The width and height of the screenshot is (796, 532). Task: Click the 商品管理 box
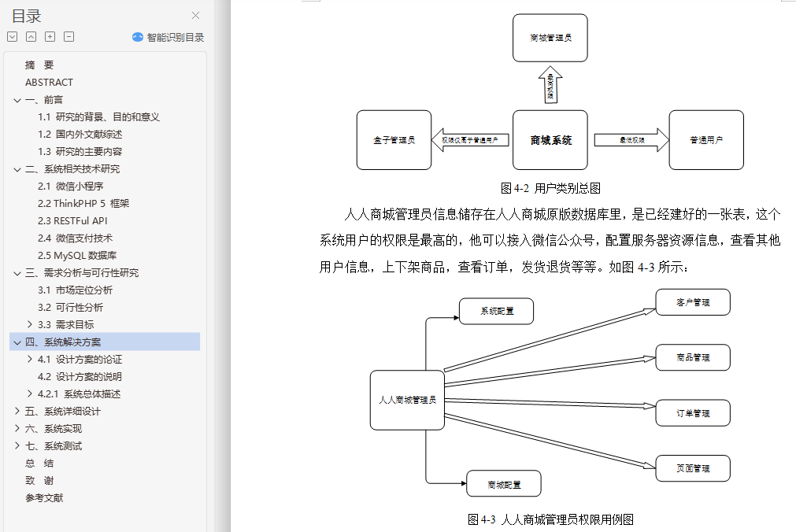693,357
